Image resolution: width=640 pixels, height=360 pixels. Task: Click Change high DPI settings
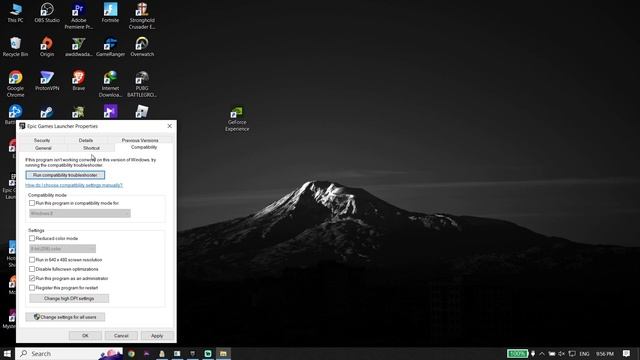coord(69,298)
